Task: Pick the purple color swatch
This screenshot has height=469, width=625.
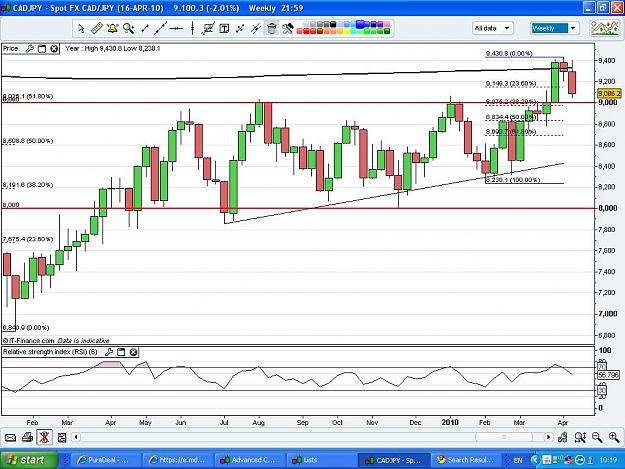Action: [380, 24]
